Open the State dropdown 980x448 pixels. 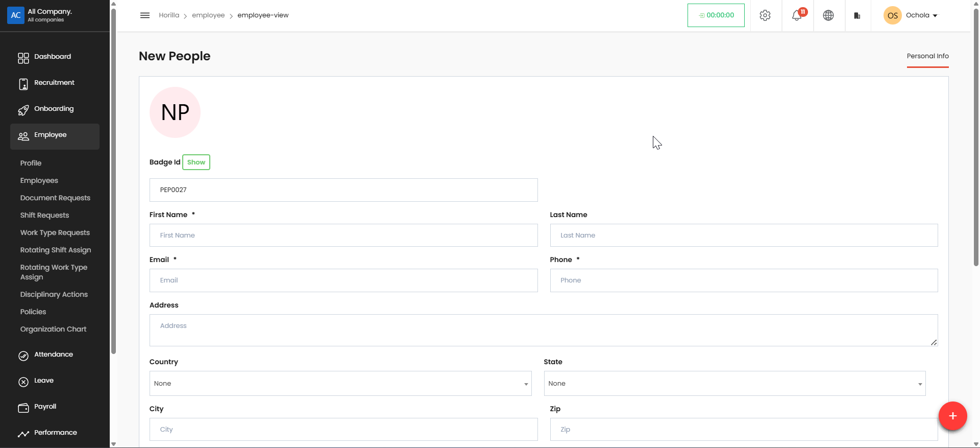pyautogui.click(x=734, y=383)
